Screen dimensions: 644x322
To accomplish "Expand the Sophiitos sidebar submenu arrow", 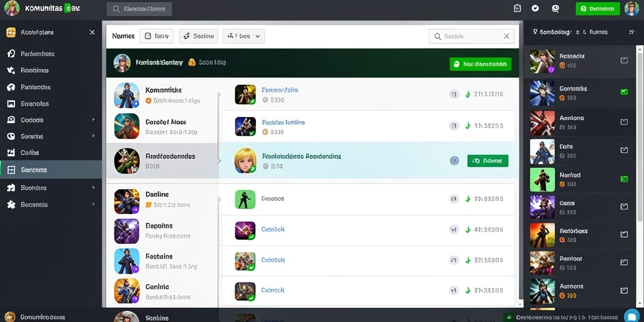I will [93, 187].
